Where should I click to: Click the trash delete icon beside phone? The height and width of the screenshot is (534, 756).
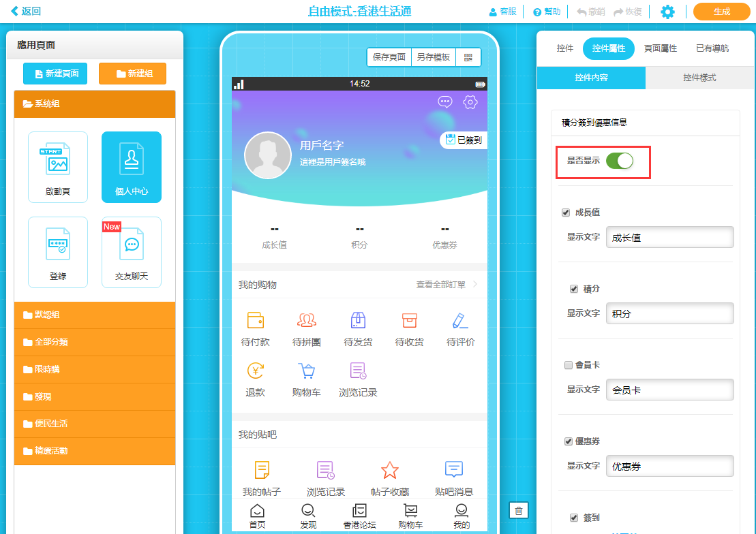(519, 510)
